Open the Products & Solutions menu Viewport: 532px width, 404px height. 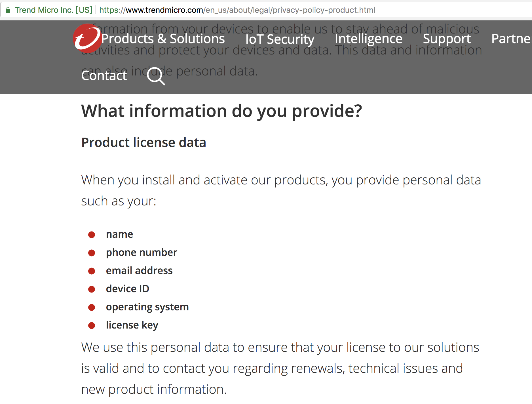(x=163, y=39)
